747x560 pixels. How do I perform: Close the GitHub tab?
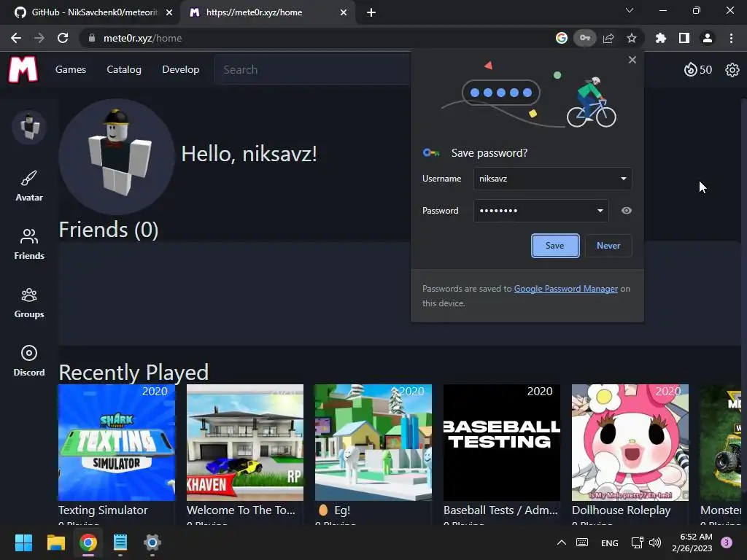pyautogui.click(x=169, y=12)
